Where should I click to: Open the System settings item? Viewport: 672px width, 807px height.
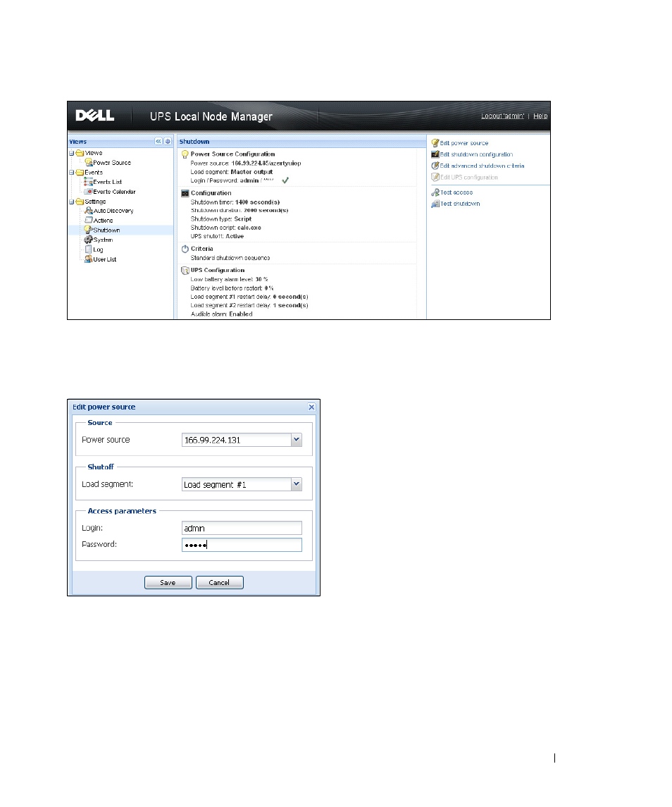[x=103, y=240]
